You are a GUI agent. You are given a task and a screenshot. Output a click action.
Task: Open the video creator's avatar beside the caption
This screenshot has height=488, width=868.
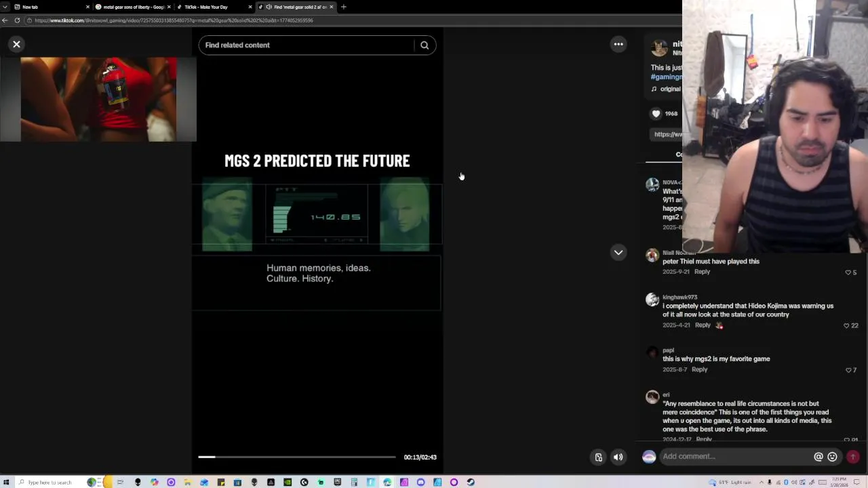coord(659,47)
